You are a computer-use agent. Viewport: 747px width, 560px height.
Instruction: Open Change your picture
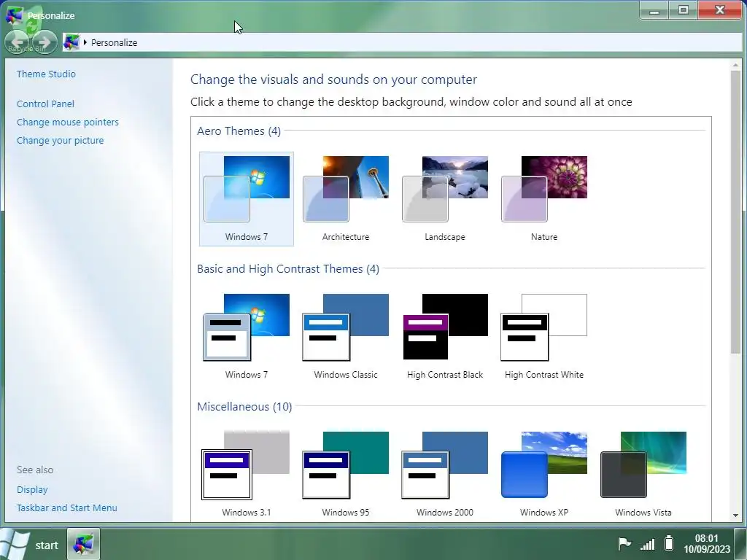click(60, 141)
